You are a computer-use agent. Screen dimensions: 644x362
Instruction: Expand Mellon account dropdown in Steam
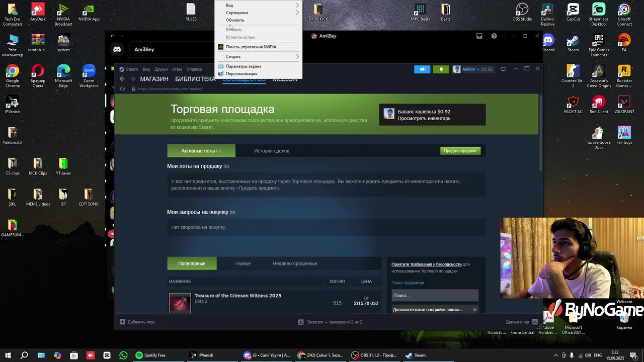[473, 69]
